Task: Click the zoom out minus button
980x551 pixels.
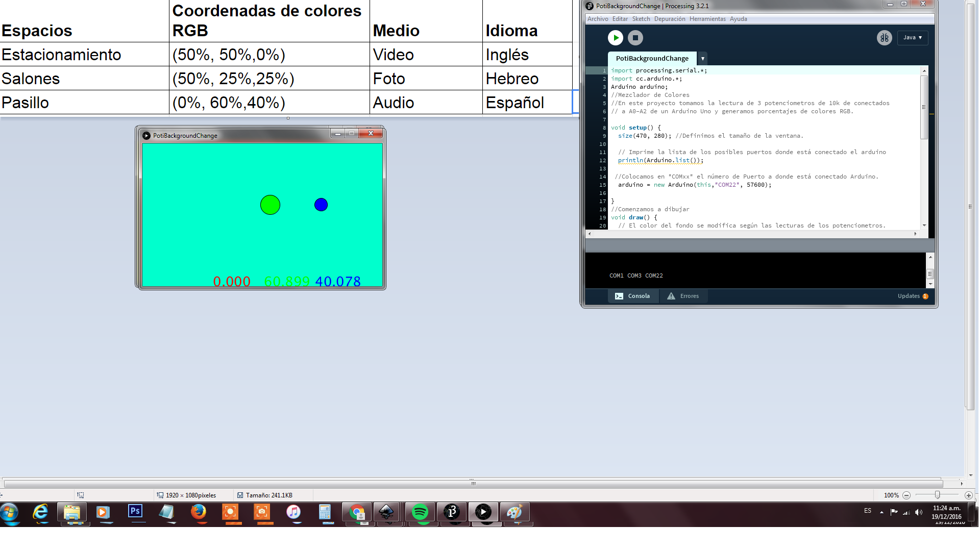Action: tap(906, 495)
